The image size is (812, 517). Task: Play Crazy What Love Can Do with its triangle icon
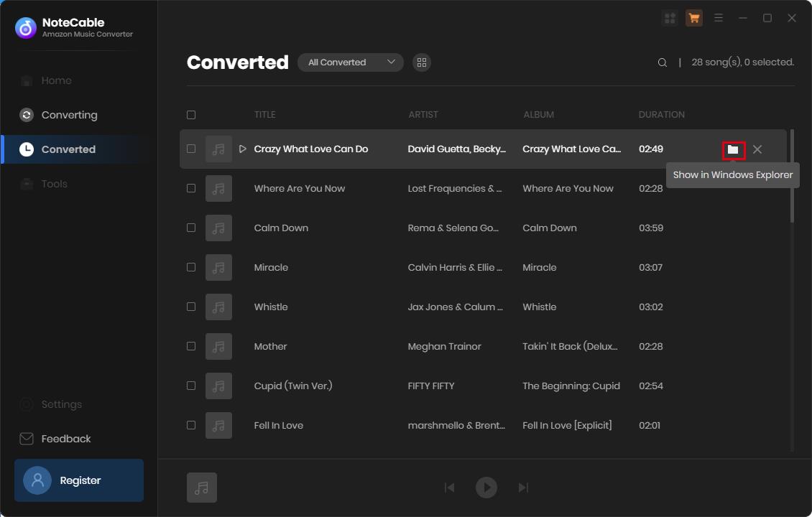click(x=242, y=149)
